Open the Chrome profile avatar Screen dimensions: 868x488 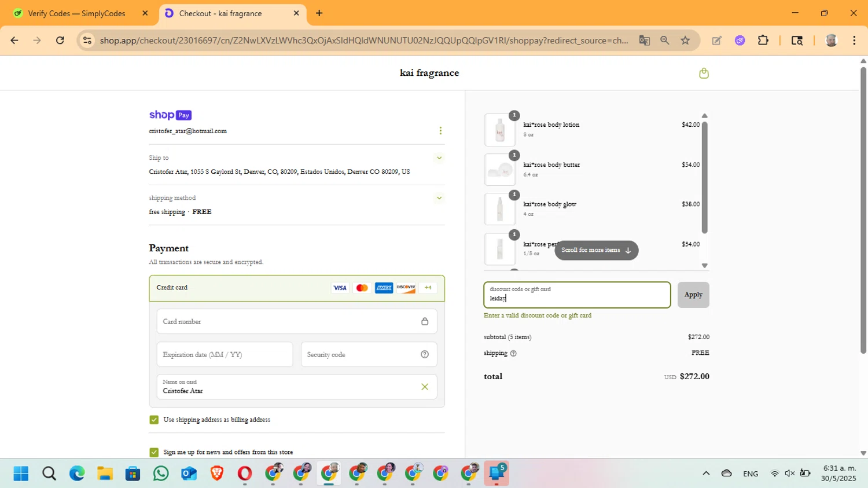click(x=832, y=41)
